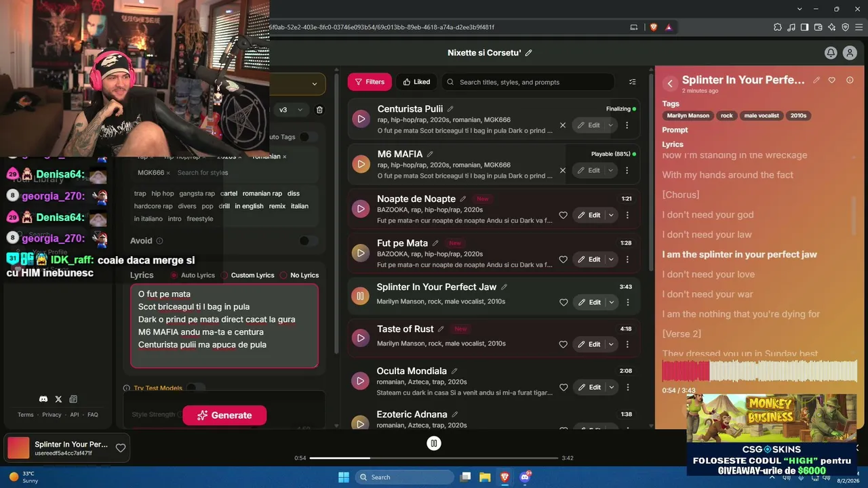Open the X social link icon
Viewport: 868px width, 488px height.
[58, 399]
